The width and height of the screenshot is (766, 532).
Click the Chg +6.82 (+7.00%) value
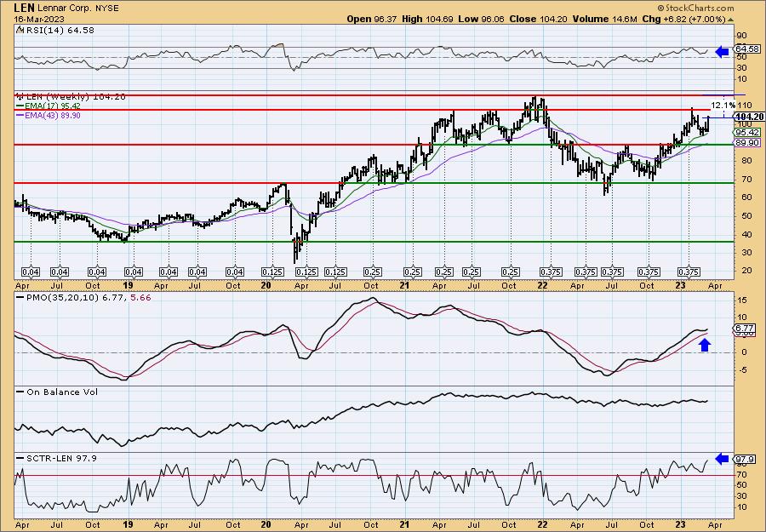click(683, 19)
